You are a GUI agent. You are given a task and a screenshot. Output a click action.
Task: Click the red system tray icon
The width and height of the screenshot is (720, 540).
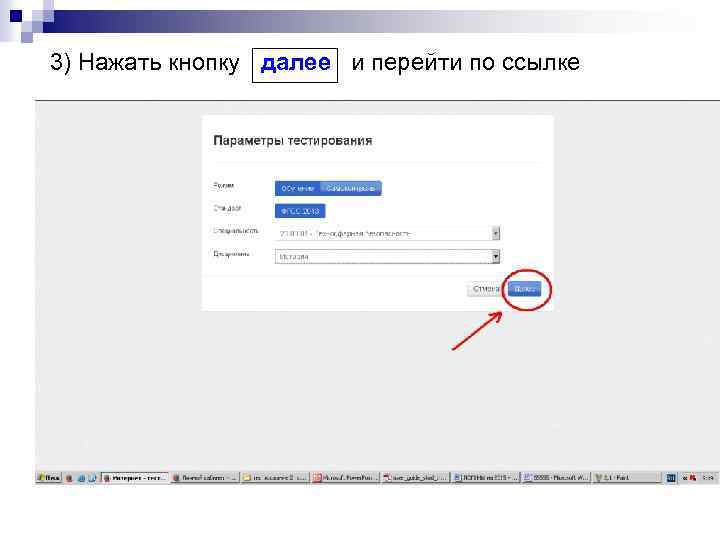(x=693, y=478)
